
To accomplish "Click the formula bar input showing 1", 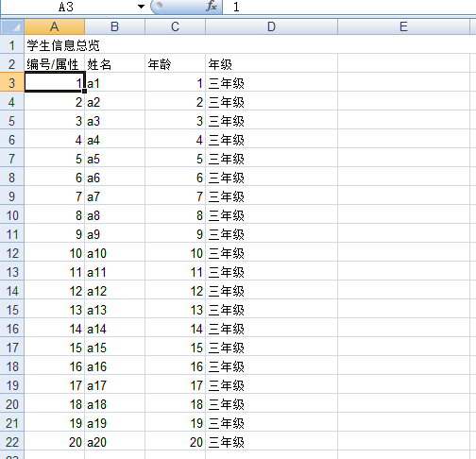I will (x=349, y=7).
